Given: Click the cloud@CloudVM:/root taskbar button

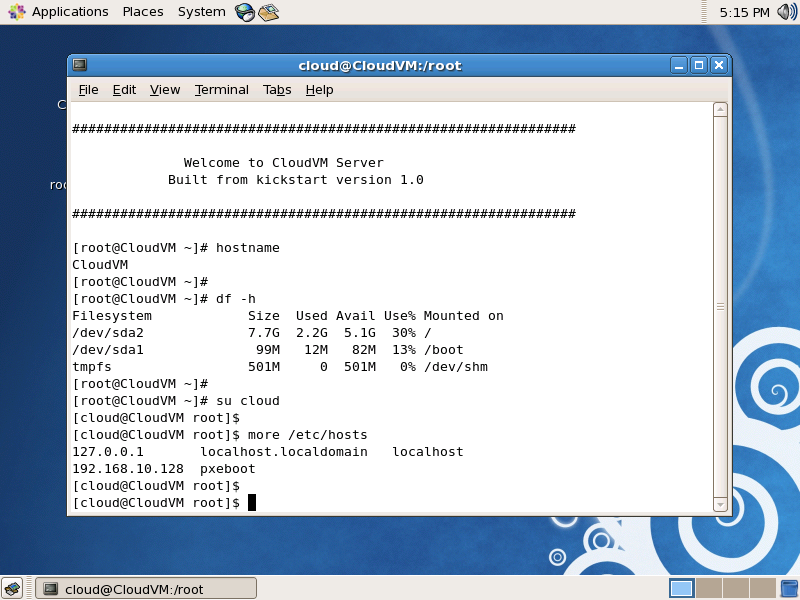Looking at the screenshot, I should [x=145, y=588].
